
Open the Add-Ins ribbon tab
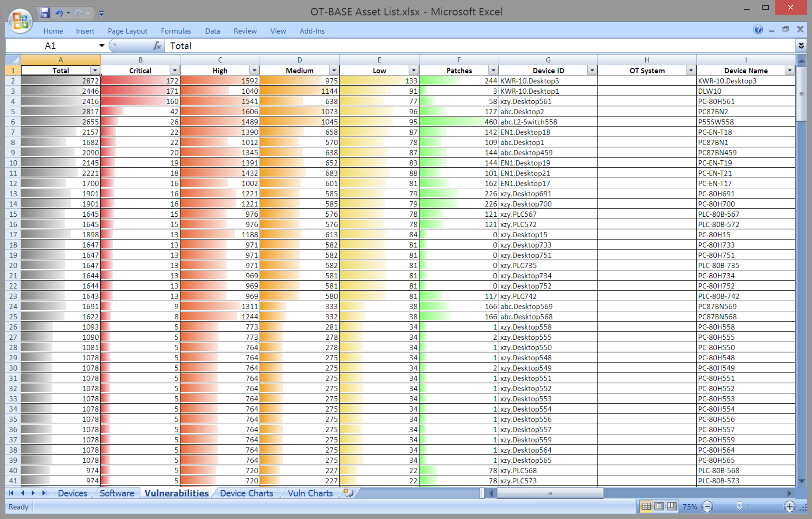[x=312, y=31]
